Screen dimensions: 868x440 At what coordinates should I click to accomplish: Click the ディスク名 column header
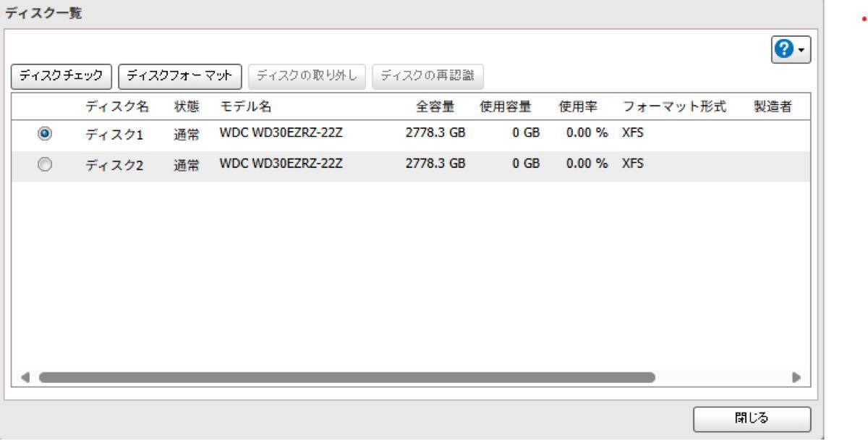pos(117,105)
